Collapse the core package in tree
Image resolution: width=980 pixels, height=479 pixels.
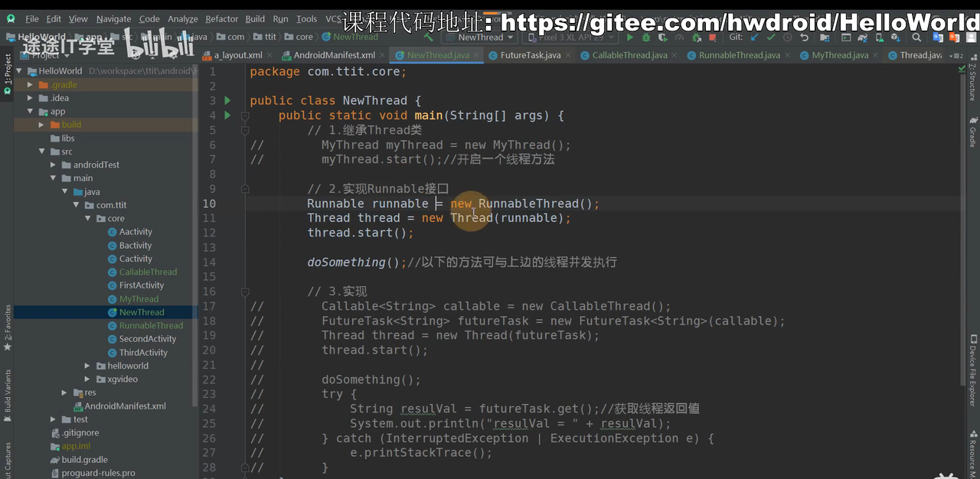pyautogui.click(x=89, y=219)
